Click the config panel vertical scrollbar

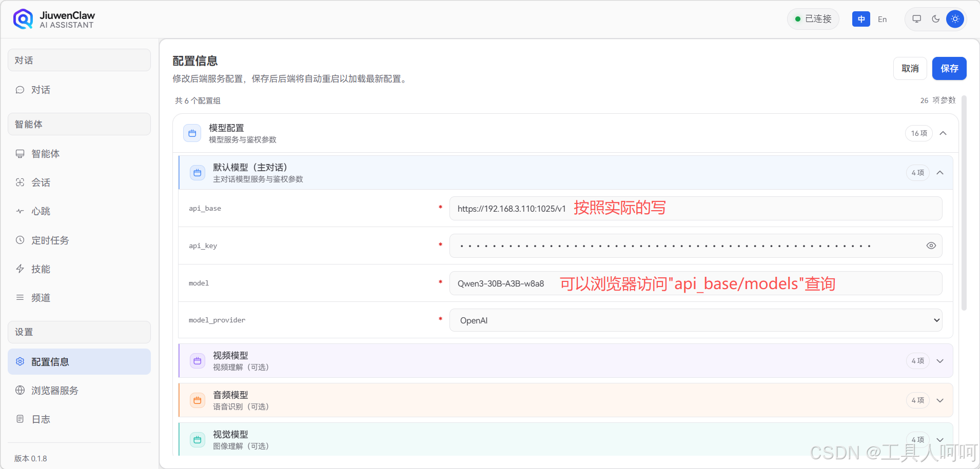coord(964,203)
